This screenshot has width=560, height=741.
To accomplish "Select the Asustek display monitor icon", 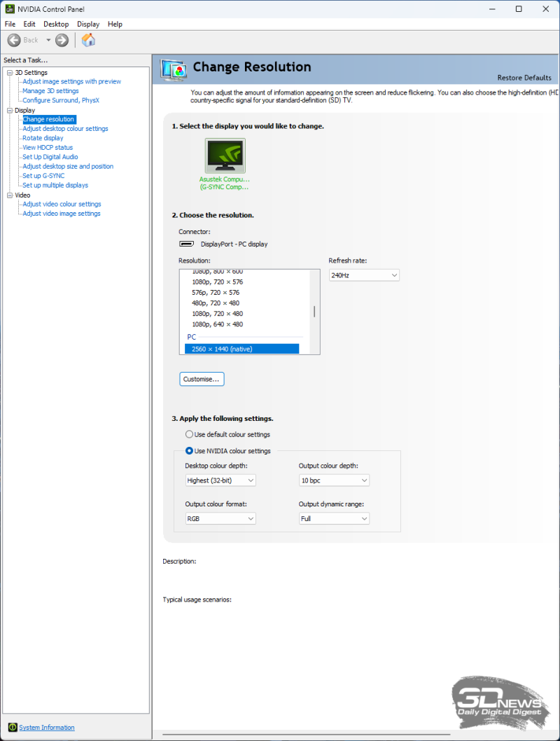I will 225,155.
